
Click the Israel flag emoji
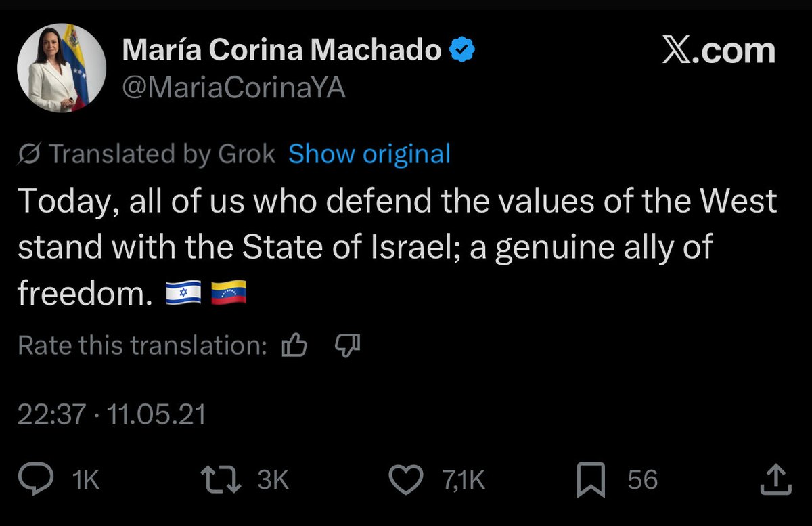point(183,294)
